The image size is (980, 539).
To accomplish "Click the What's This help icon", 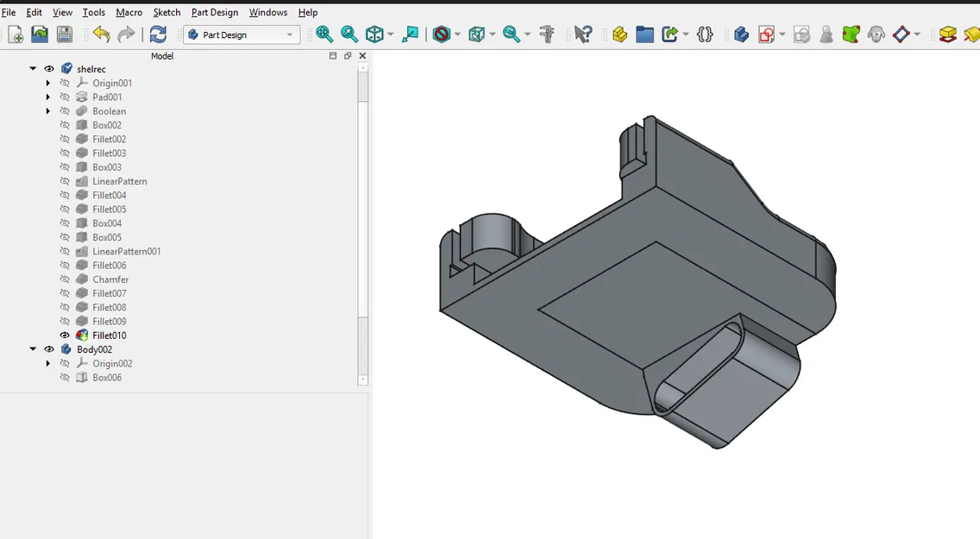I will point(583,34).
